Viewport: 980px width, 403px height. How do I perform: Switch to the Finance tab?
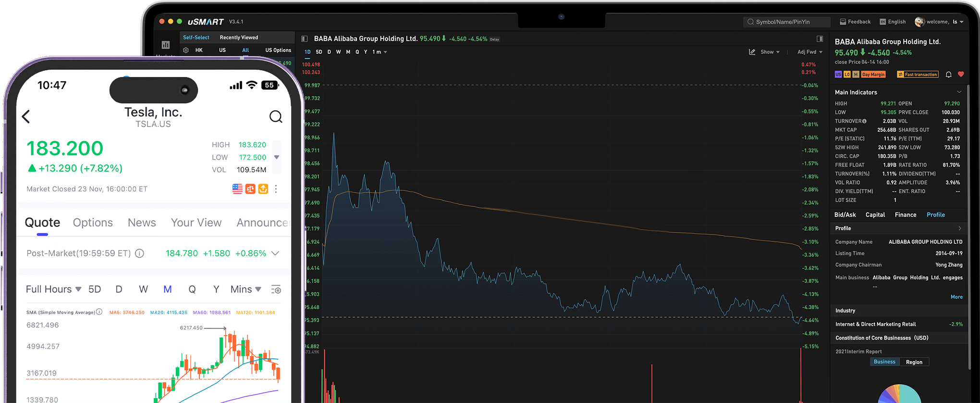click(x=906, y=215)
